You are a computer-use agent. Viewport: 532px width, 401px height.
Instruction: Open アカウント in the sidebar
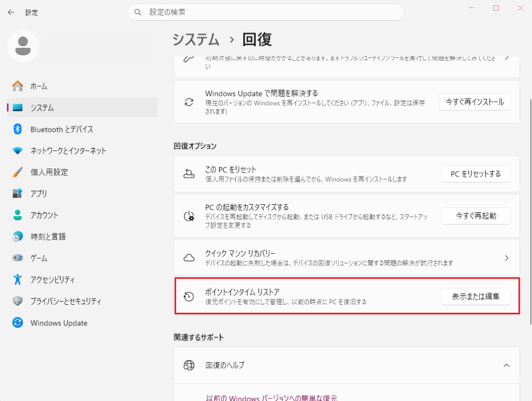[82, 215]
